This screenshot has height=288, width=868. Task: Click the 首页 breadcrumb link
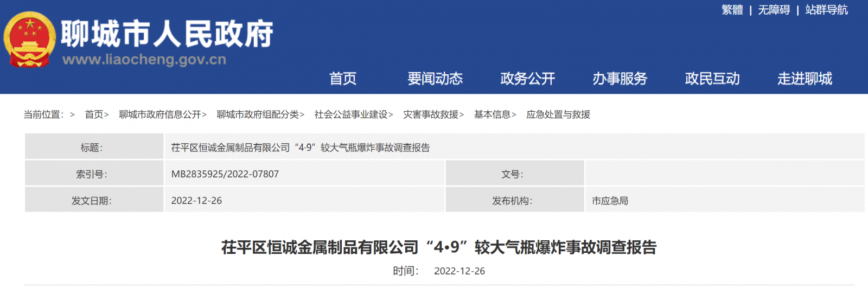(x=94, y=114)
